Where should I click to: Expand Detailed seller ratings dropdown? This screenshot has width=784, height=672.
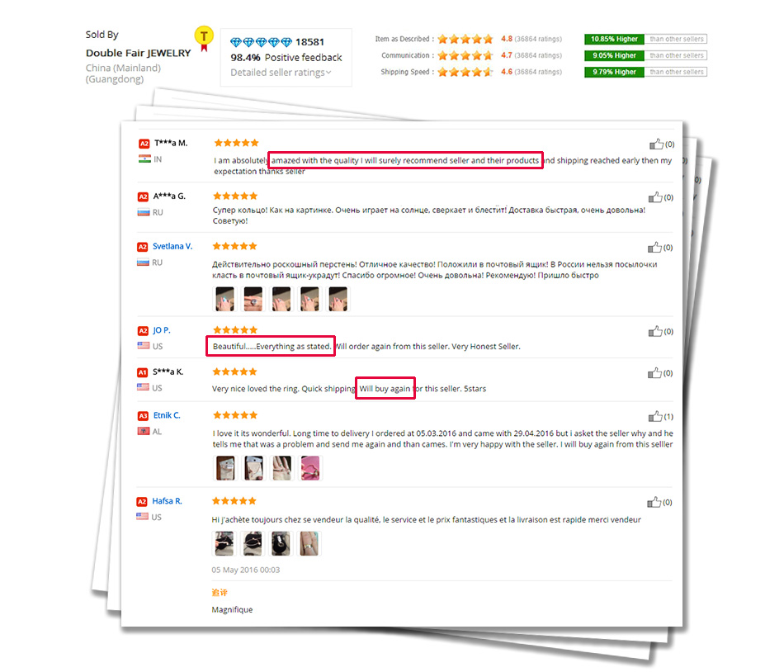[281, 73]
